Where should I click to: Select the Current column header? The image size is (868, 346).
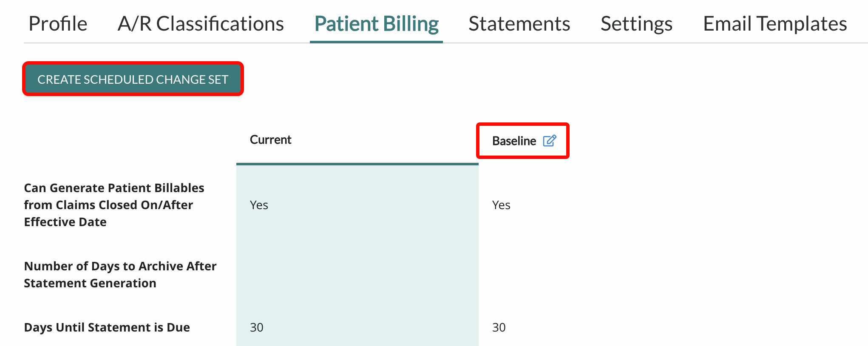270,140
